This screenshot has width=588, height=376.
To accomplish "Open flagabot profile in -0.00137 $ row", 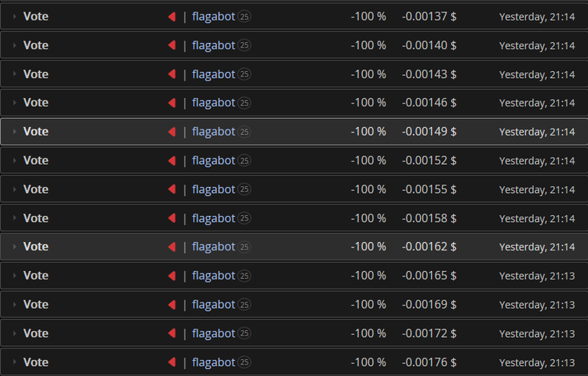I will coord(214,17).
